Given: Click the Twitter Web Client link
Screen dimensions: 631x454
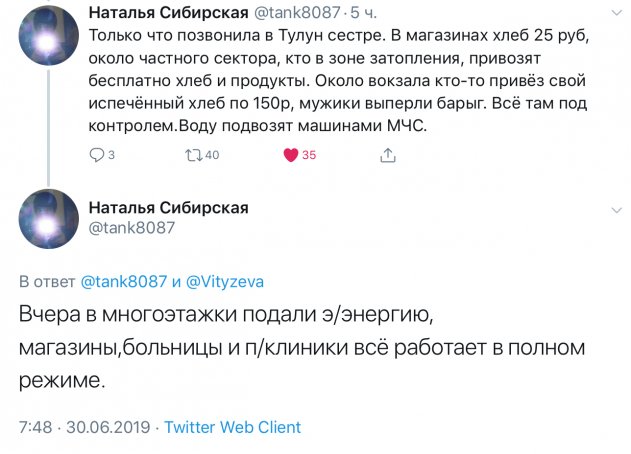Looking at the screenshot, I should coord(232,427).
